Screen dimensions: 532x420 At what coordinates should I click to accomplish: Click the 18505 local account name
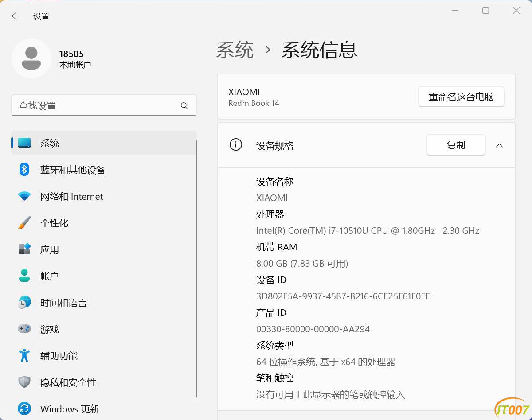tap(71, 54)
